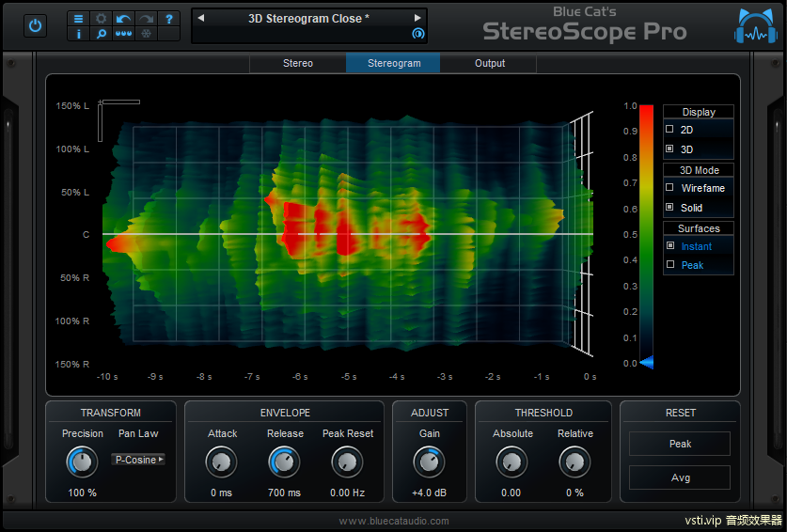The image size is (787, 532).
Task: Go to the next preset arrow
Action: 417,18
